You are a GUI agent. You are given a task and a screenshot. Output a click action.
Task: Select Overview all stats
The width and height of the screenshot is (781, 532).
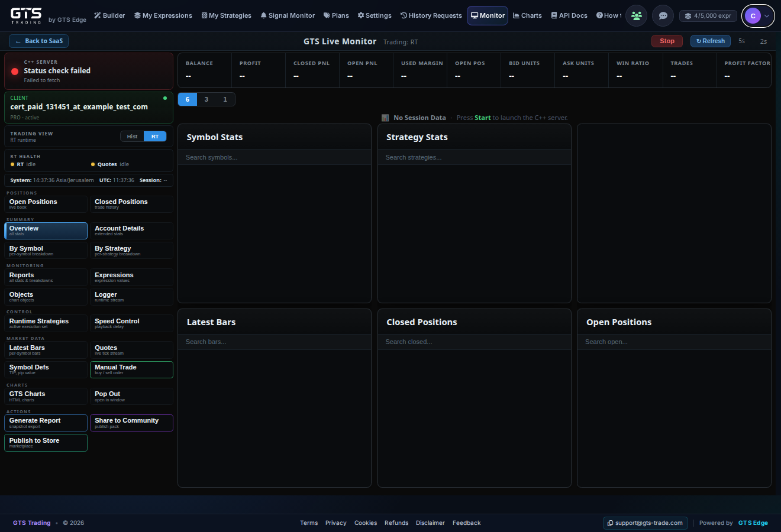click(46, 231)
